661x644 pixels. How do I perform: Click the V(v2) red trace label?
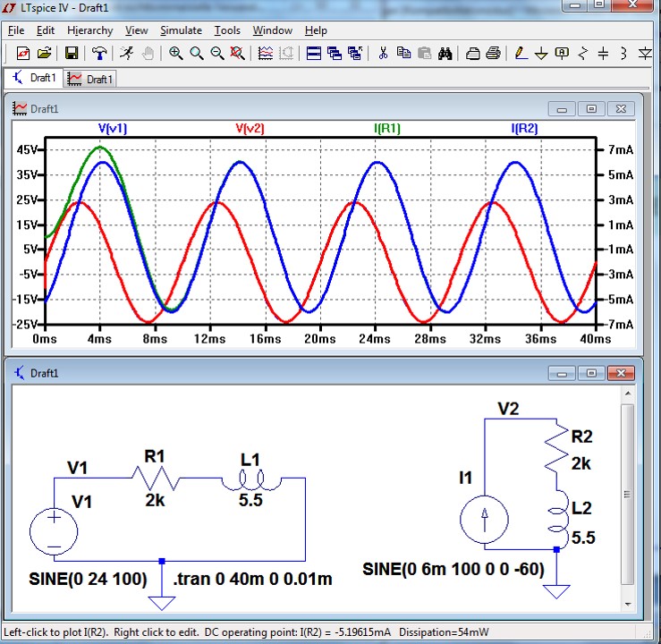(x=250, y=128)
